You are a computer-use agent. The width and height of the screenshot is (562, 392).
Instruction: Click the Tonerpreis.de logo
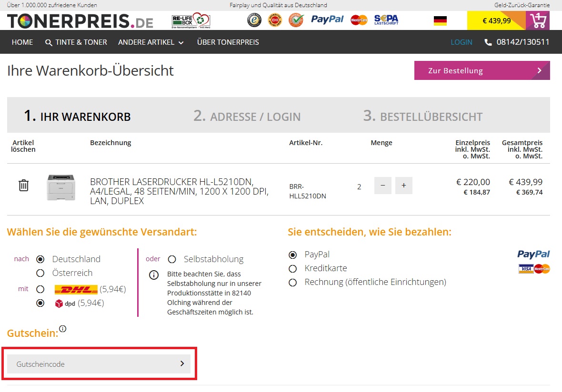coord(80,21)
